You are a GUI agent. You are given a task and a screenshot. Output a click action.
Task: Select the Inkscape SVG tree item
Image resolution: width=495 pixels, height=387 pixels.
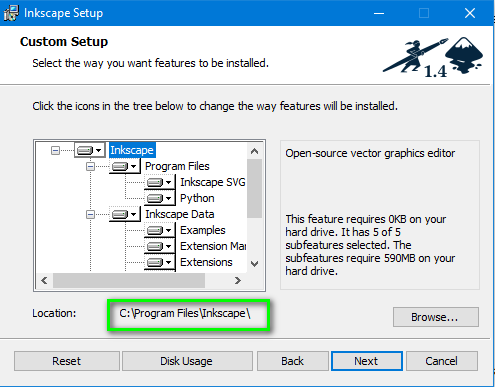pyautogui.click(x=213, y=182)
